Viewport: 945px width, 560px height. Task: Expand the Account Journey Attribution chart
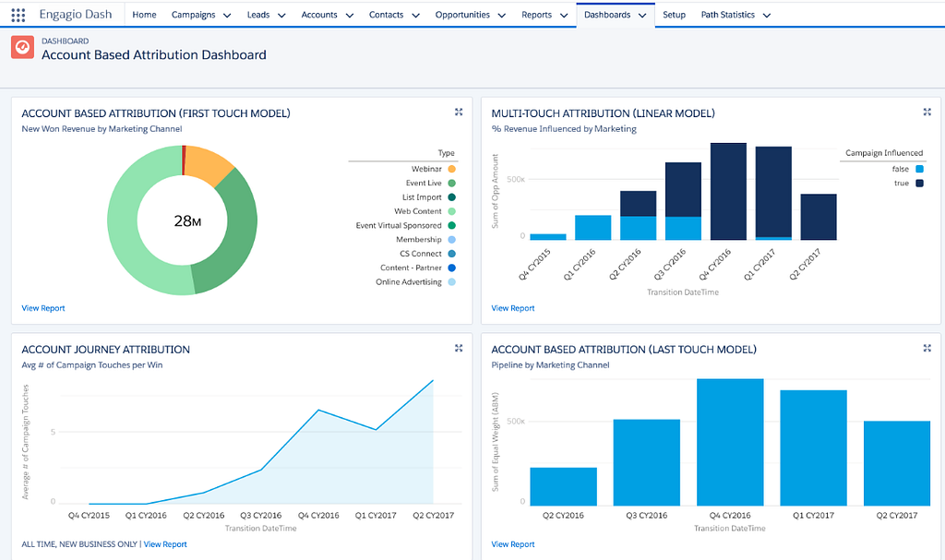pos(459,348)
